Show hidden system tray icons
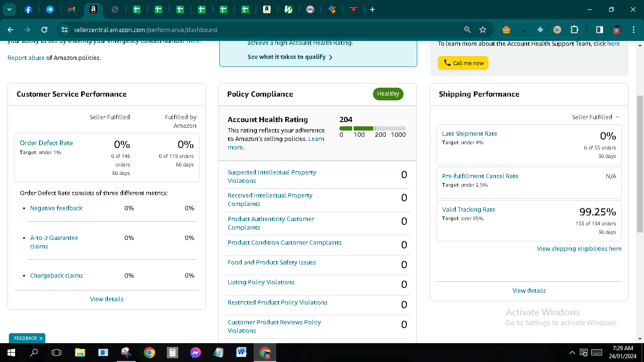 pos(572,352)
